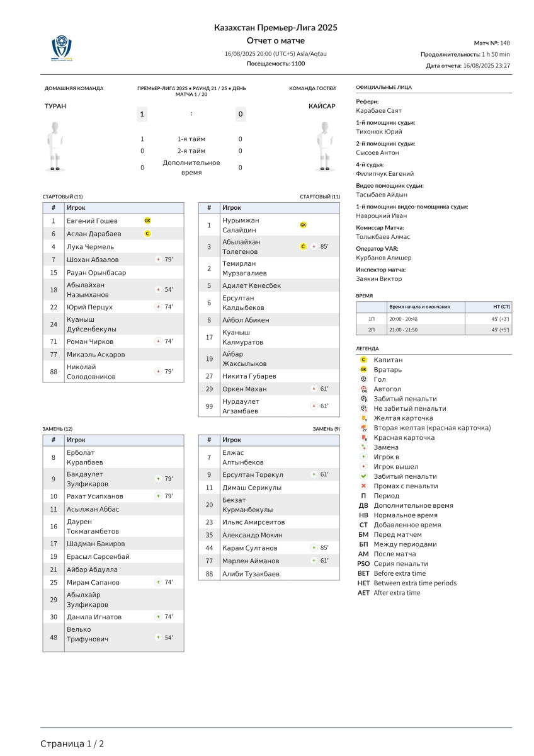Image resolution: width=534 pixels, height=756 pixels.
Task: Click the captain badge beside Аслан Дарабаев
Action: point(147,234)
